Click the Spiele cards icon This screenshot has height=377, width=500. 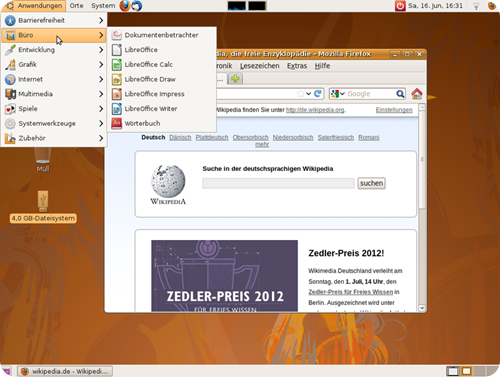10,109
